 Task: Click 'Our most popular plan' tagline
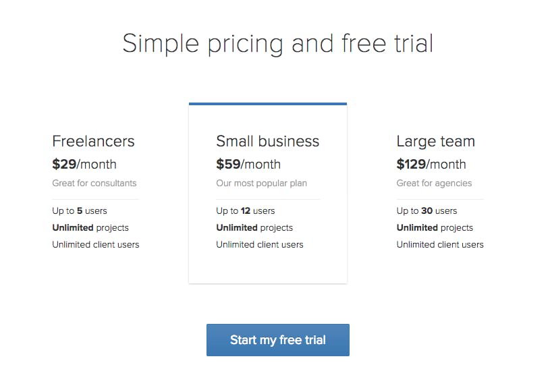tap(261, 183)
